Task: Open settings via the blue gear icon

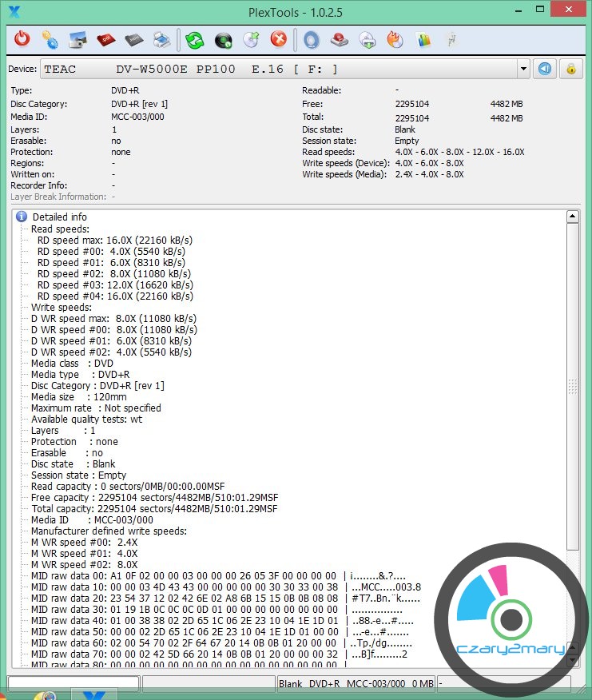Action: coord(50,39)
